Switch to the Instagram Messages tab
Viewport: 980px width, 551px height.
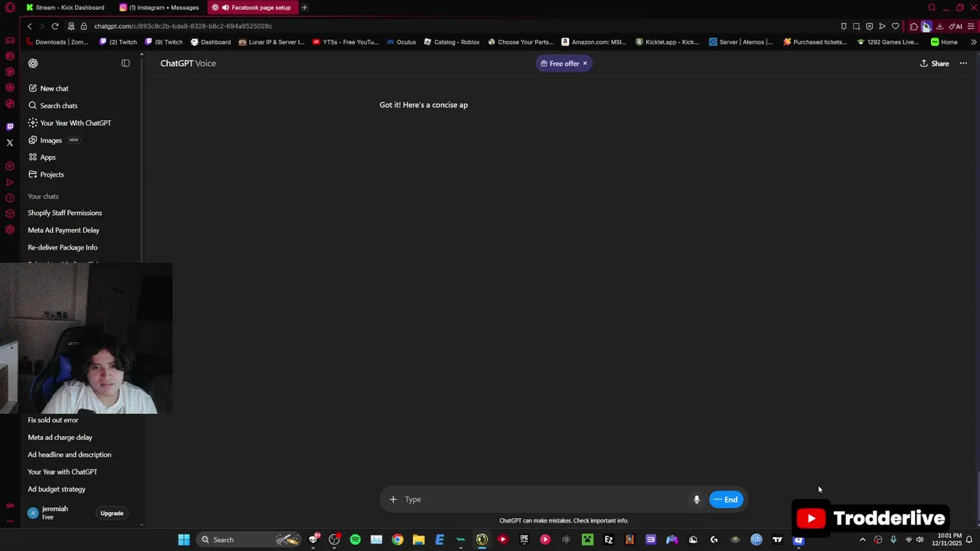tap(159, 8)
